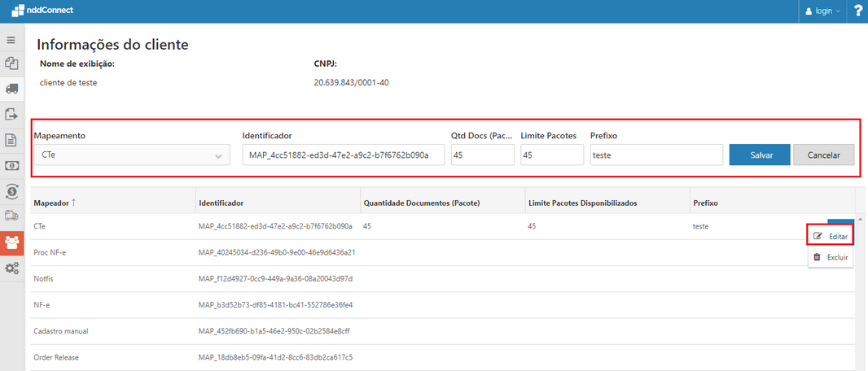Open the dollar refresh cycle sidebar icon
This screenshot has height=371, width=868.
[11, 191]
